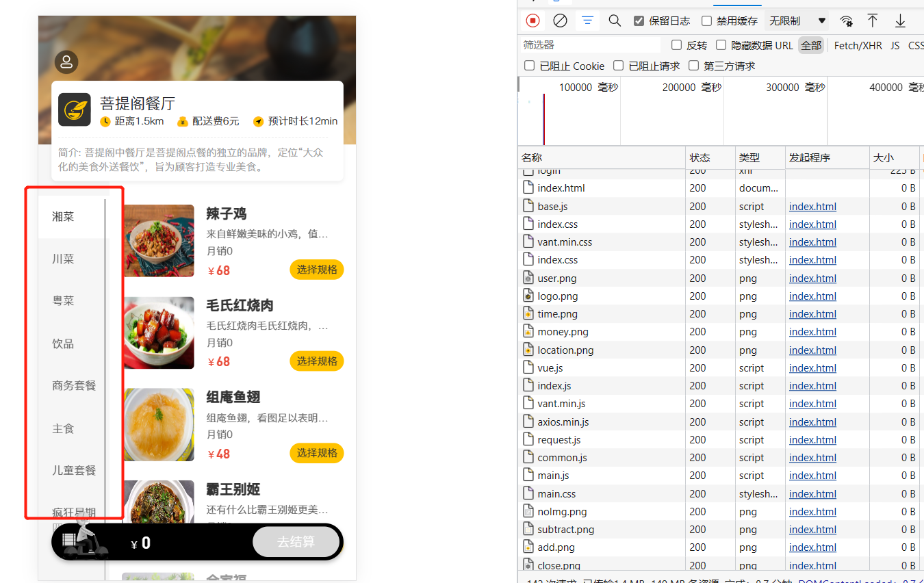Sort by 类型 column header
Screen dimensions: 924x583
click(x=761, y=158)
